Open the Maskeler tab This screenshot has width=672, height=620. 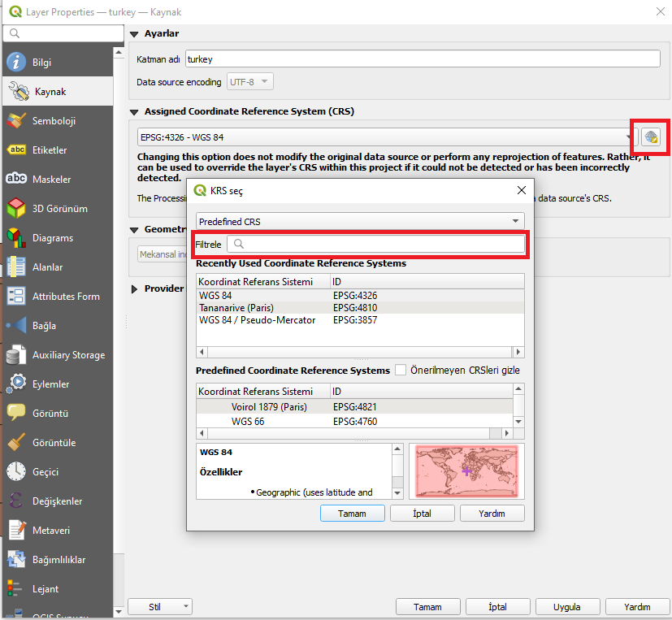pos(58,179)
